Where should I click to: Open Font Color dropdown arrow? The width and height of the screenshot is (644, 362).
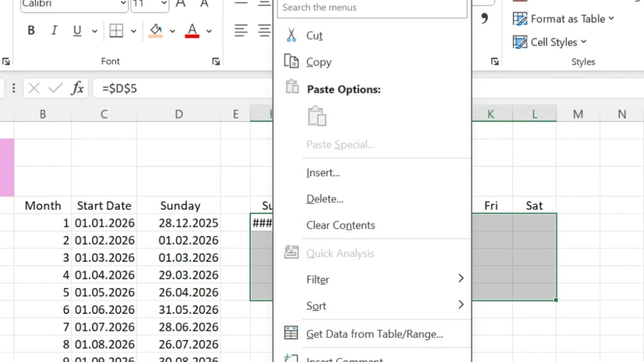coord(209,31)
